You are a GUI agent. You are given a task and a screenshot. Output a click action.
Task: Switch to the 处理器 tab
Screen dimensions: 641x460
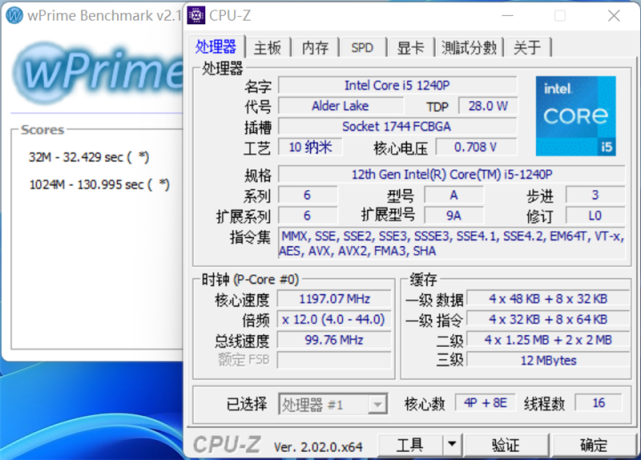coord(216,47)
